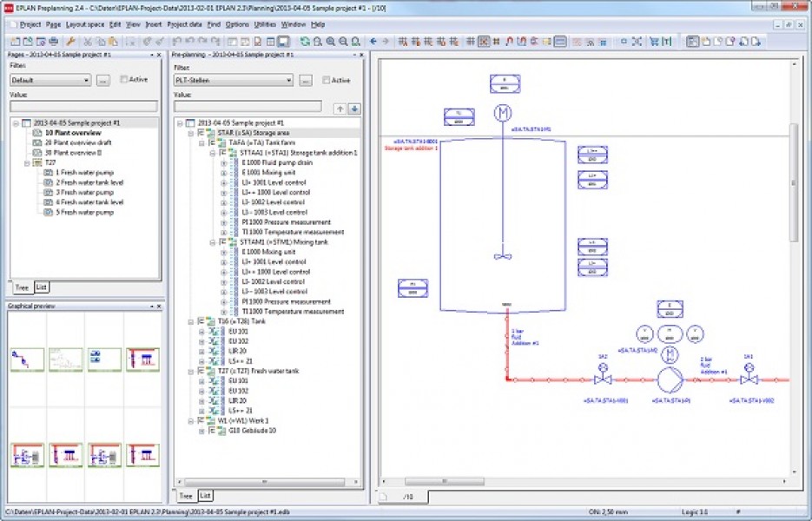Open the PLT-Stellen filter dropdown
Image resolution: width=812 pixels, height=521 pixels.
(x=288, y=80)
